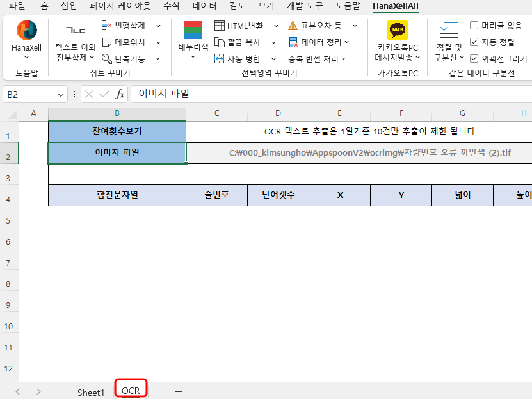Click the X column header cell

pyautogui.click(x=340, y=195)
